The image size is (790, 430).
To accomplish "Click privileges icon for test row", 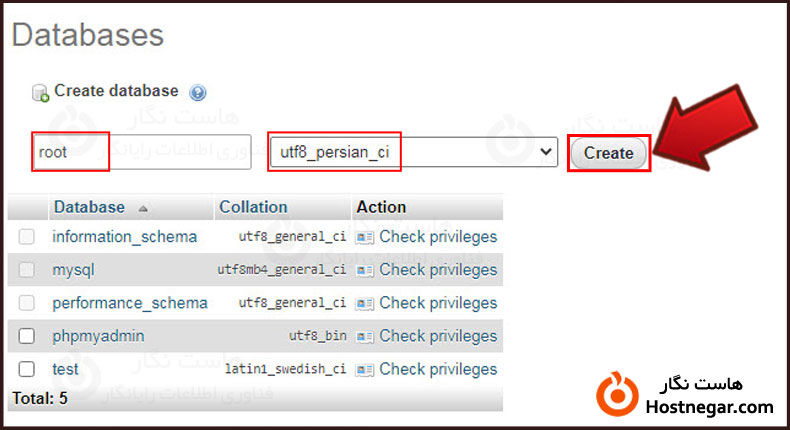I will pos(365,369).
